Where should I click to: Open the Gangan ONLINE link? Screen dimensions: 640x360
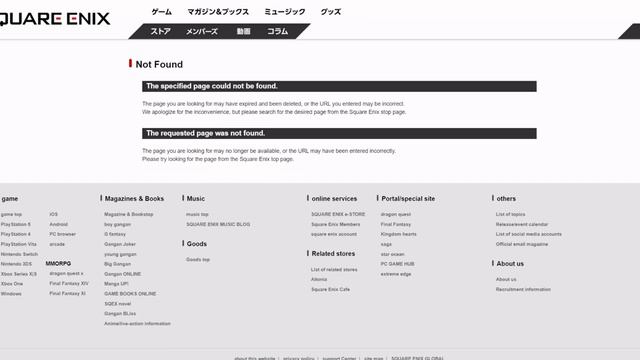pyautogui.click(x=122, y=274)
